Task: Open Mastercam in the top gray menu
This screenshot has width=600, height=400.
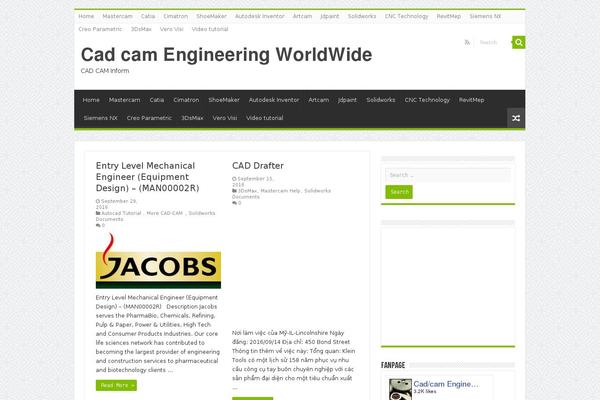Action: tap(117, 16)
